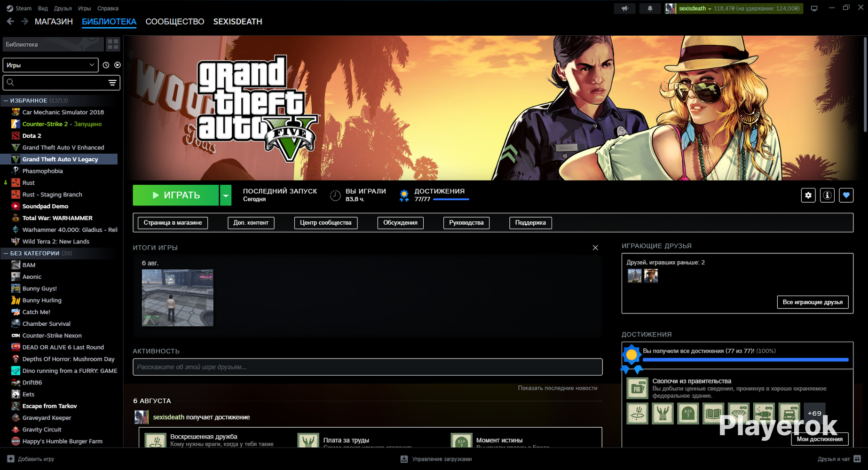The width and height of the screenshot is (868, 470).
Task: Click the magnifier search icon in sidebar
Action: (x=10, y=83)
